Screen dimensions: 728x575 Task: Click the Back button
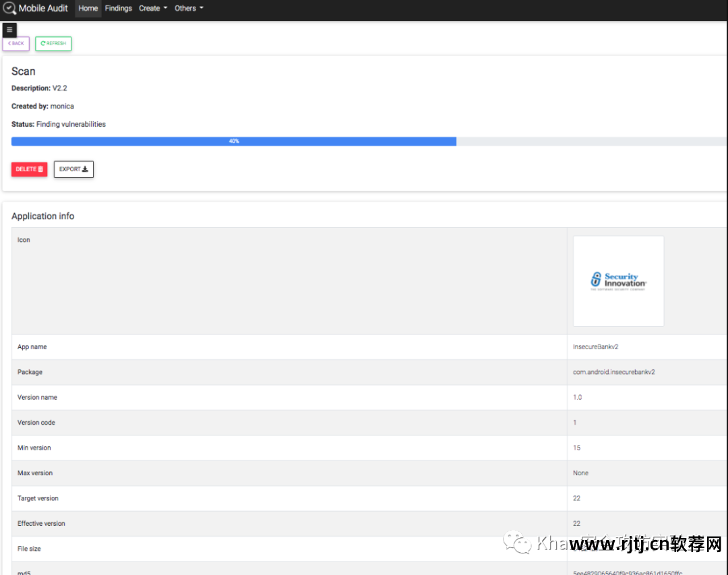16,44
